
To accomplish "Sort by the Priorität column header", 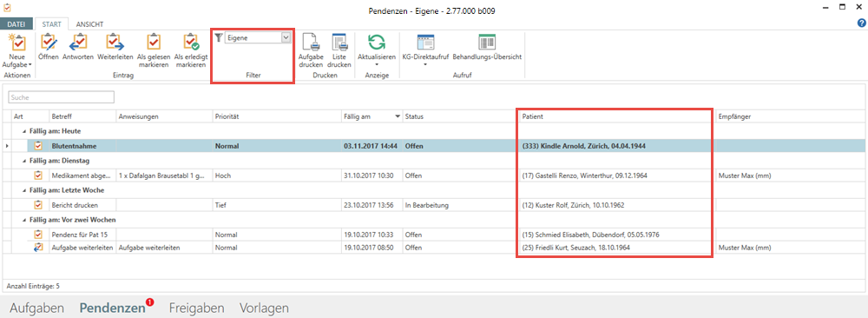I will (x=277, y=117).
